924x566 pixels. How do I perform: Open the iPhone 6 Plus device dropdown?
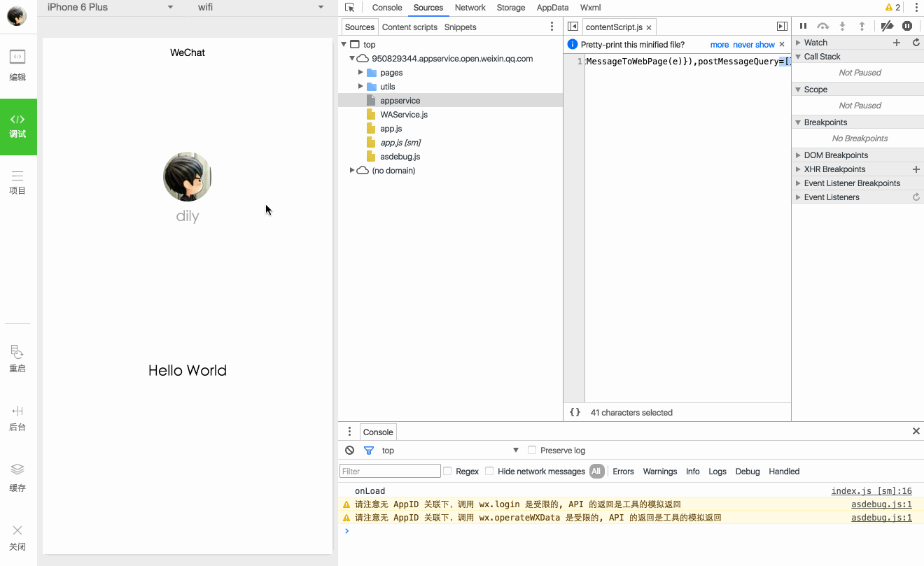point(108,7)
